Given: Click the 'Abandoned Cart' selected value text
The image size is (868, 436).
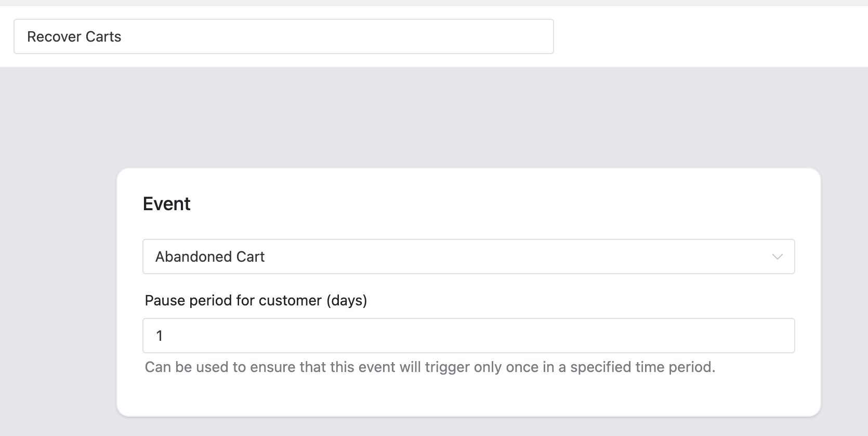Looking at the screenshot, I should pos(210,257).
